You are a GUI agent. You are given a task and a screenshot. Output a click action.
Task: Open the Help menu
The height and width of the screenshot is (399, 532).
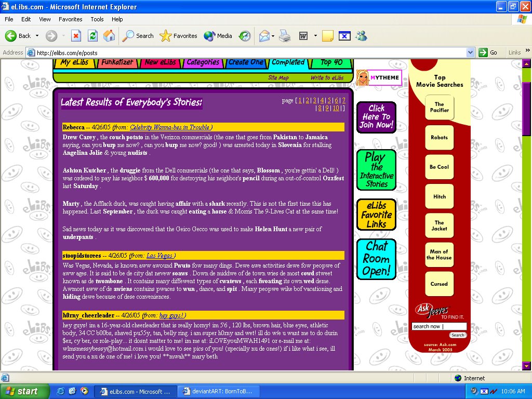coord(117,19)
